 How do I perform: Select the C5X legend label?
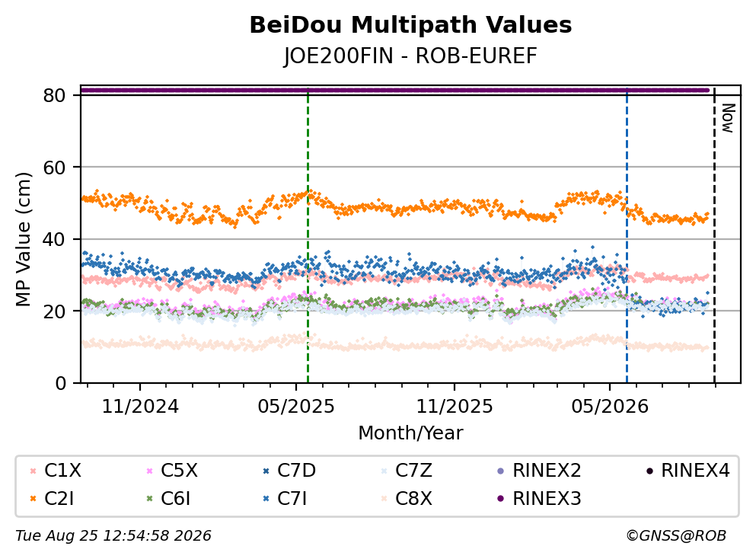[x=179, y=470]
